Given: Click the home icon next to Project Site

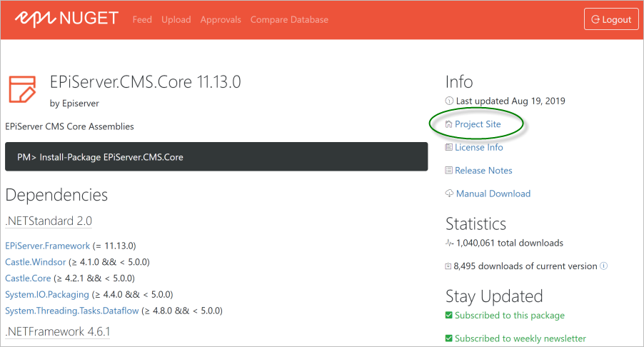Looking at the screenshot, I should tap(449, 124).
